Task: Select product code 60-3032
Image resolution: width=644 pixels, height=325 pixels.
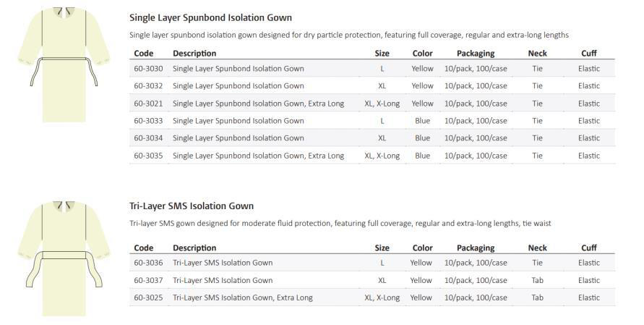Action: [x=148, y=86]
